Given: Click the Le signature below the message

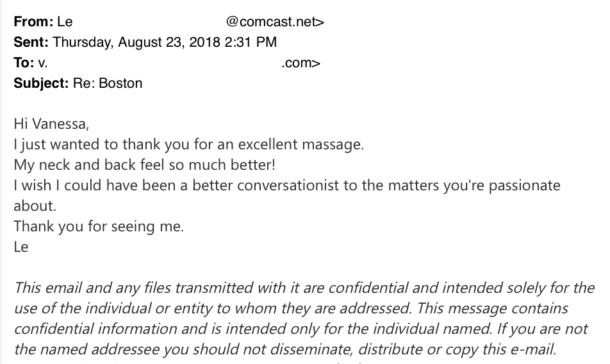Looking at the screenshot, I should [x=21, y=247].
